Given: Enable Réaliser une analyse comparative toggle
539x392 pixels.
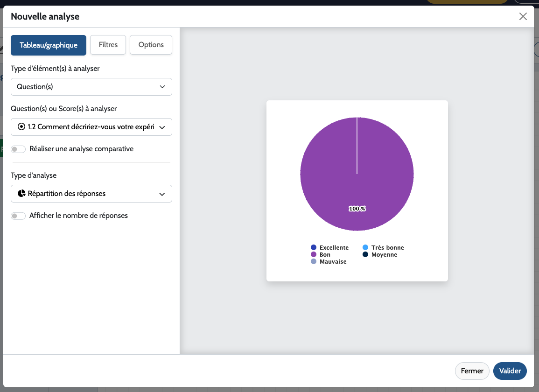Looking at the screenshot, I should pos(18,149).
